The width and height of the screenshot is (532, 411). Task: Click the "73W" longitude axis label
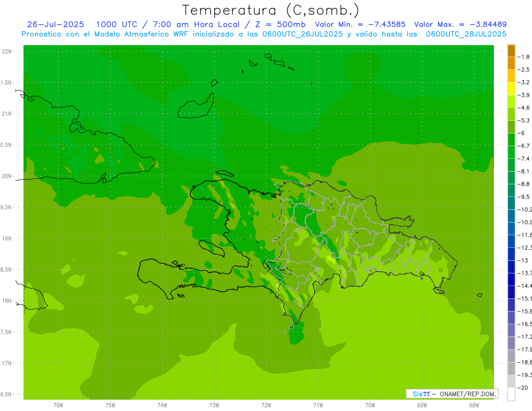point(214,405)
